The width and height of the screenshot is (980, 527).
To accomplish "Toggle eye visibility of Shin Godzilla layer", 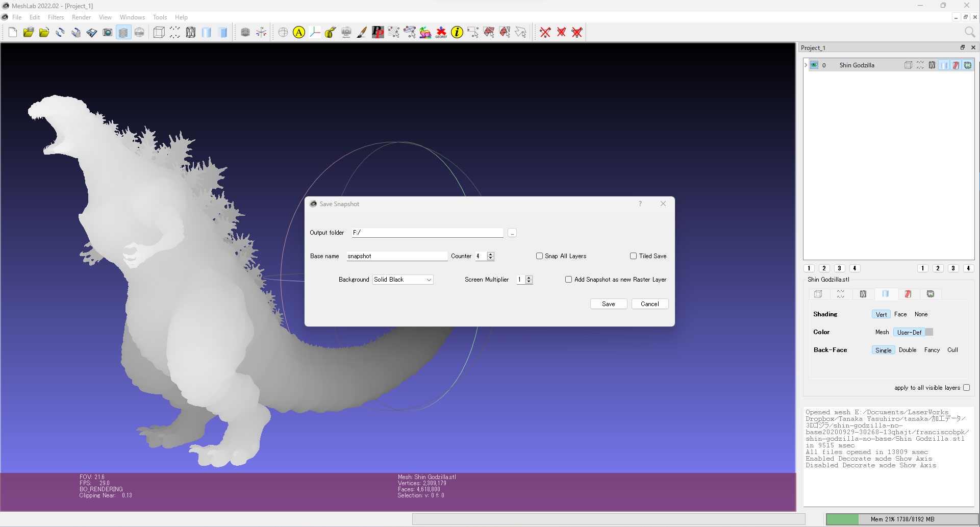I will pyautogui.click(x=814, y=65).
